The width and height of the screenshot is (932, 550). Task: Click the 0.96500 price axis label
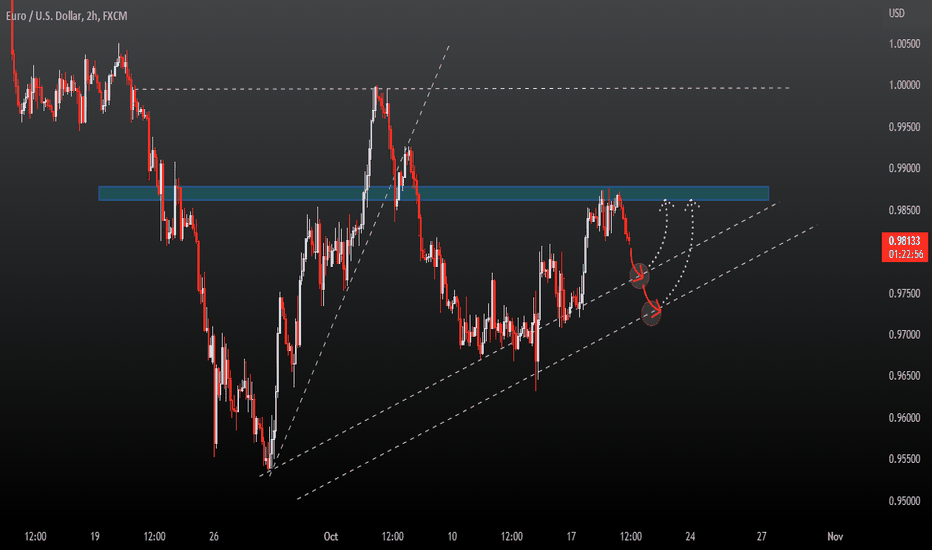(x=904, y=376)
